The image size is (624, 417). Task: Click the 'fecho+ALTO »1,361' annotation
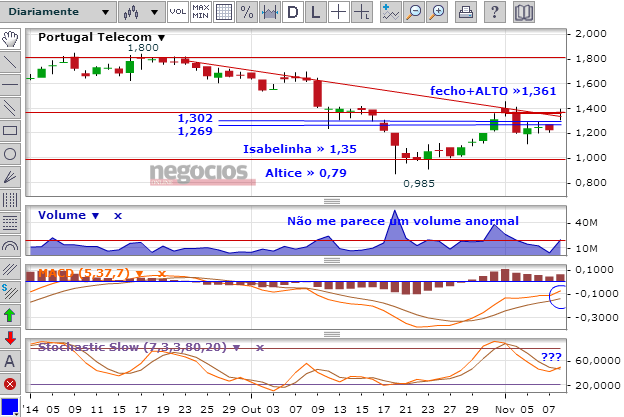pos(493,91)
